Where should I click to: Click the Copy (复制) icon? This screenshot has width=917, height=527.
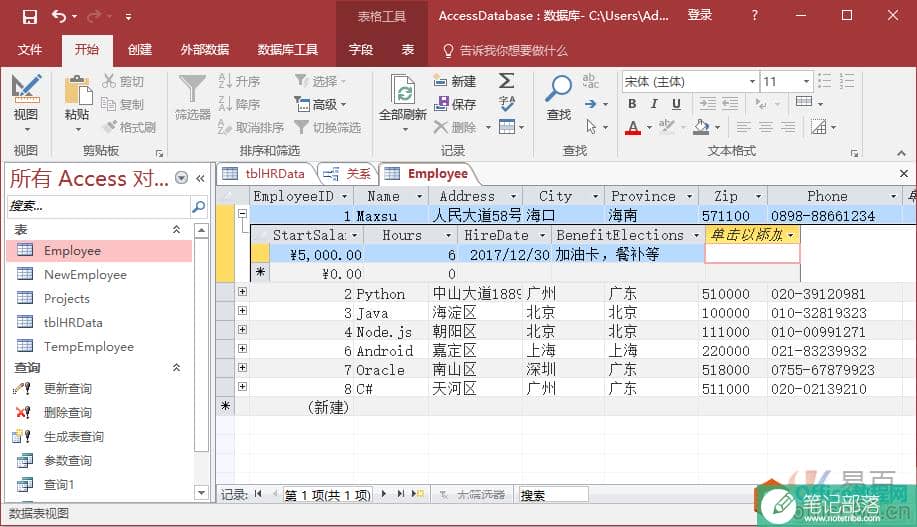(109, 104)
